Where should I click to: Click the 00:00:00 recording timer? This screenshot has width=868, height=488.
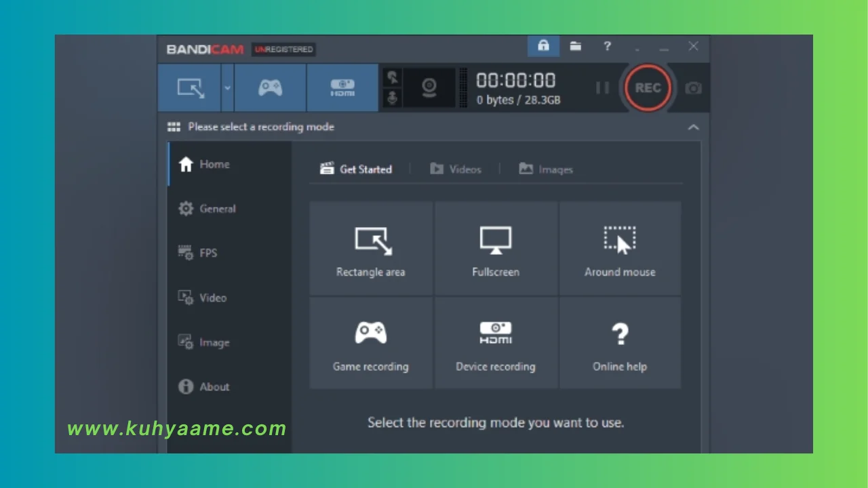[516, 80]
